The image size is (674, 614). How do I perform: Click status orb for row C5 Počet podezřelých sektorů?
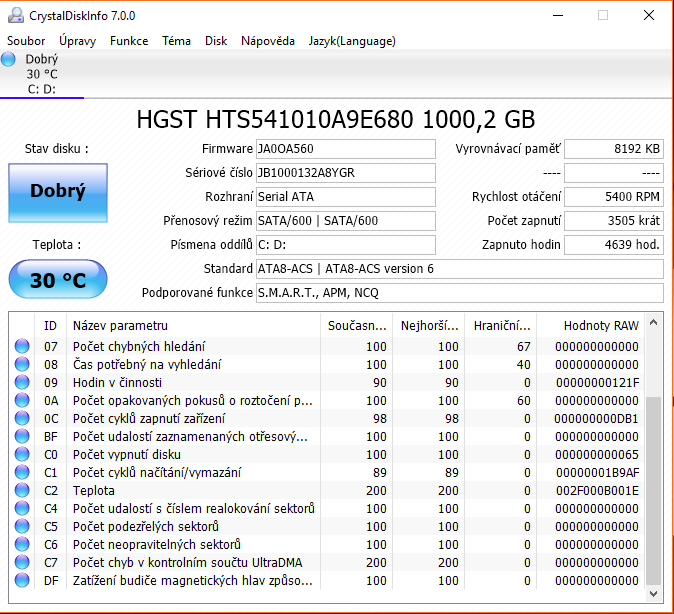(x=22, y=527)
